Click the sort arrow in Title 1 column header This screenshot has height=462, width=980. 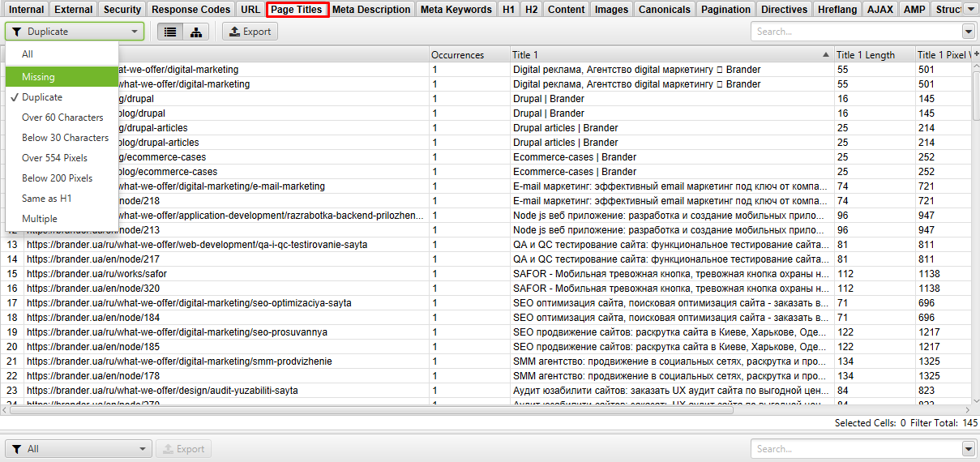click(x=826, y=55)
